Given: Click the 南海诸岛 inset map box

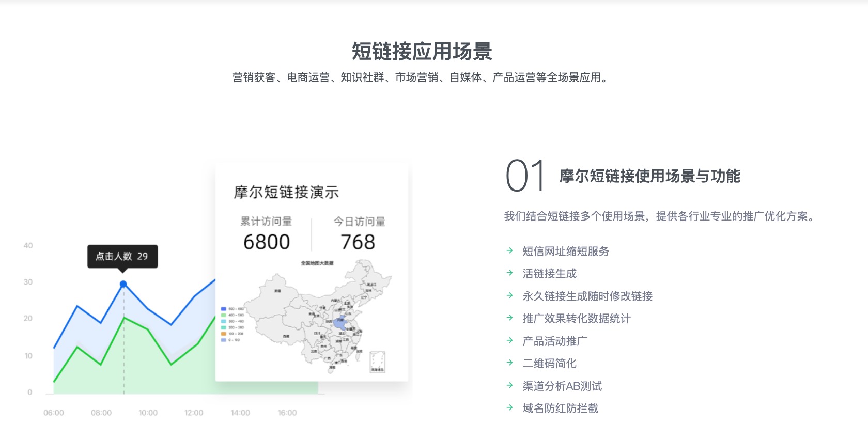Looking at the screenshot, I should [x=377, y=362].
